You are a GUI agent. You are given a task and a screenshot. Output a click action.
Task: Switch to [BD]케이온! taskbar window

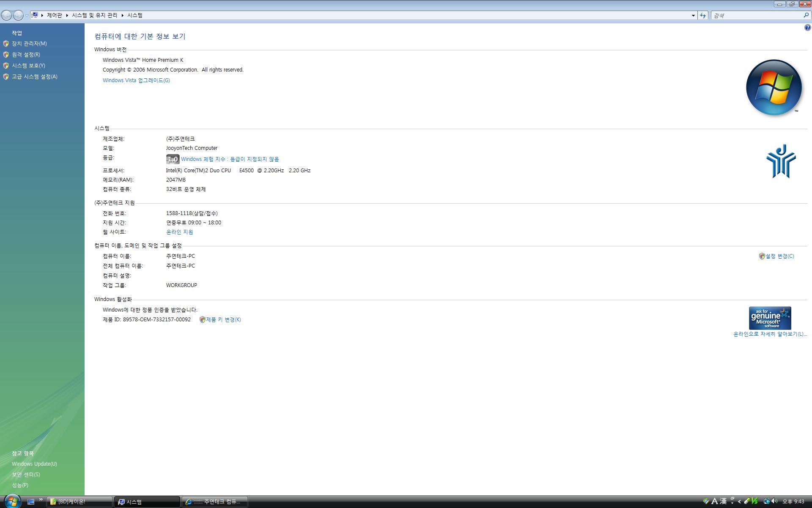coord(79,502)
